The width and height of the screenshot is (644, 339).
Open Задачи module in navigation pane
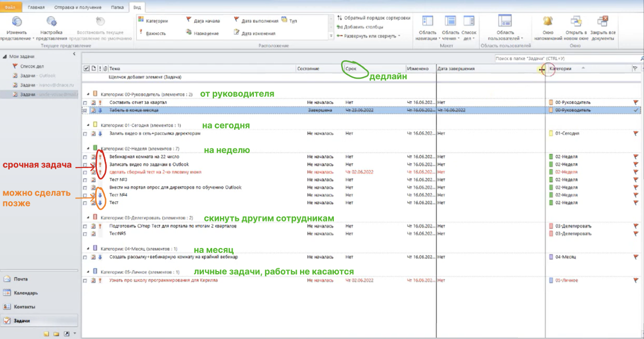click(39, 321)
